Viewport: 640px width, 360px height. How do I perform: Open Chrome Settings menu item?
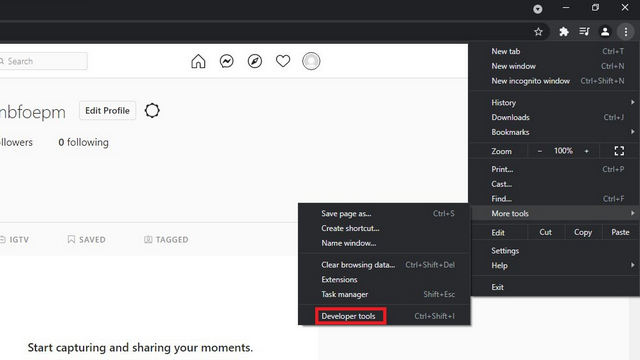point(554,251)
